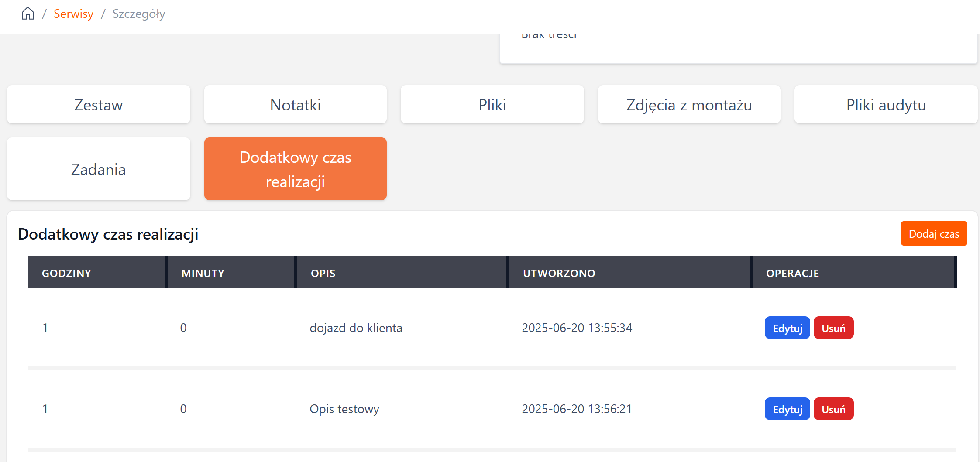Edit the Opis testowy entry

(x=787, y=409)
